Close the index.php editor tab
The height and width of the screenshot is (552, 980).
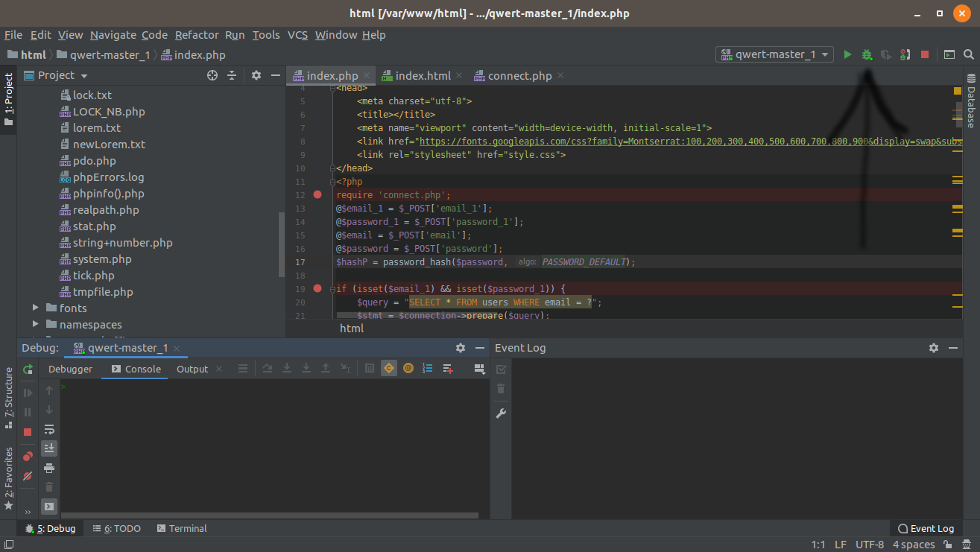click(x=367, y=76)
